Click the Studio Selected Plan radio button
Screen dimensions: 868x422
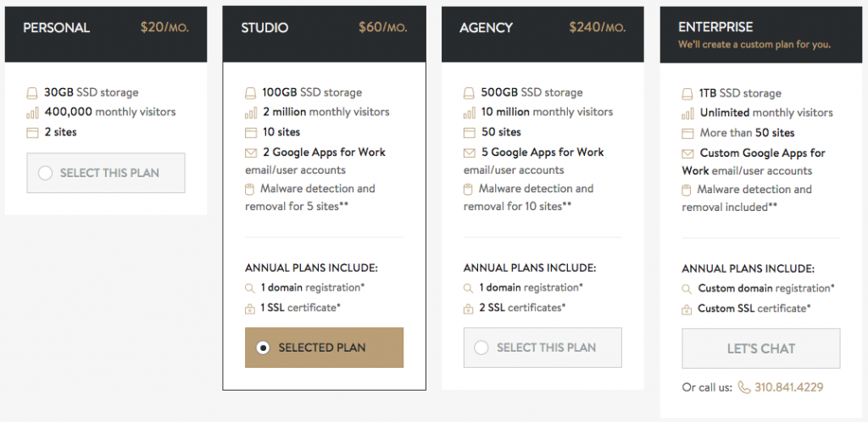(263, 347)
